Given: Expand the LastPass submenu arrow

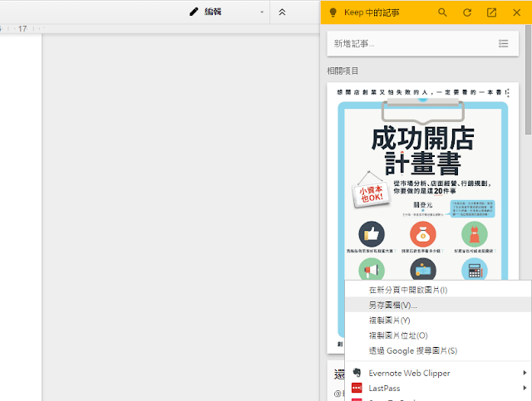Looking at the screenshot, I should pos(525,388).
